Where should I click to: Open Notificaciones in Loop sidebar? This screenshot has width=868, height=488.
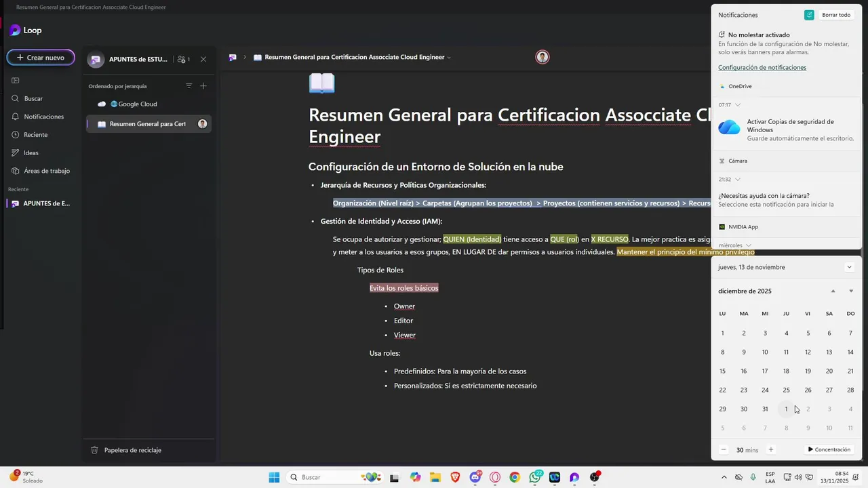[x=43, y=117]
